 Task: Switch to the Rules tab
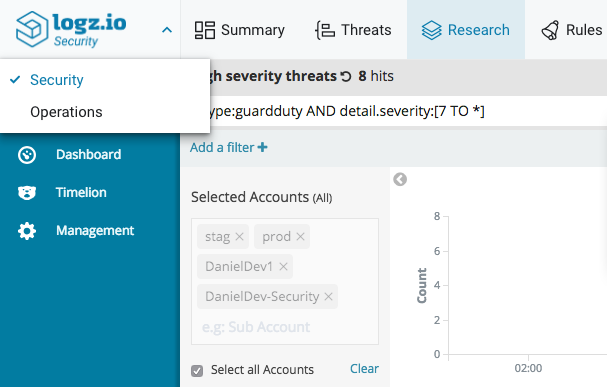point(572,30)
